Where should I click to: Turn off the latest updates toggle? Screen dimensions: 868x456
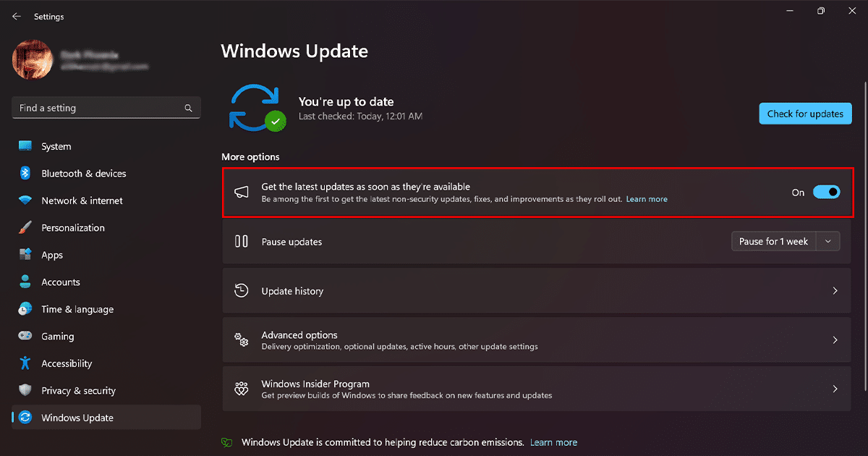826,193
